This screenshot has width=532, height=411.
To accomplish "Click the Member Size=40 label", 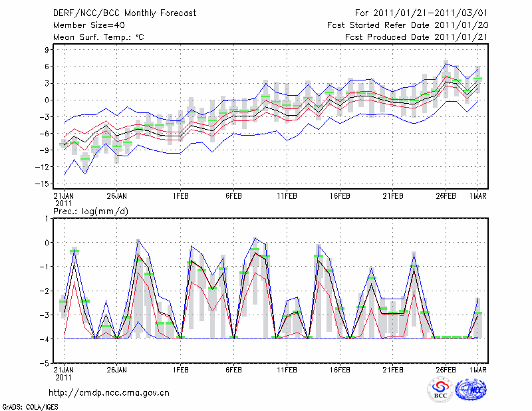I will point(84,25).
